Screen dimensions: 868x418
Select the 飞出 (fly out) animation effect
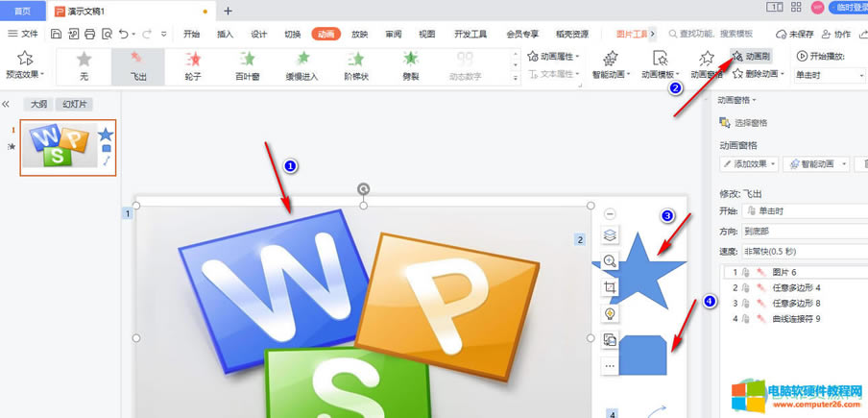138,65
